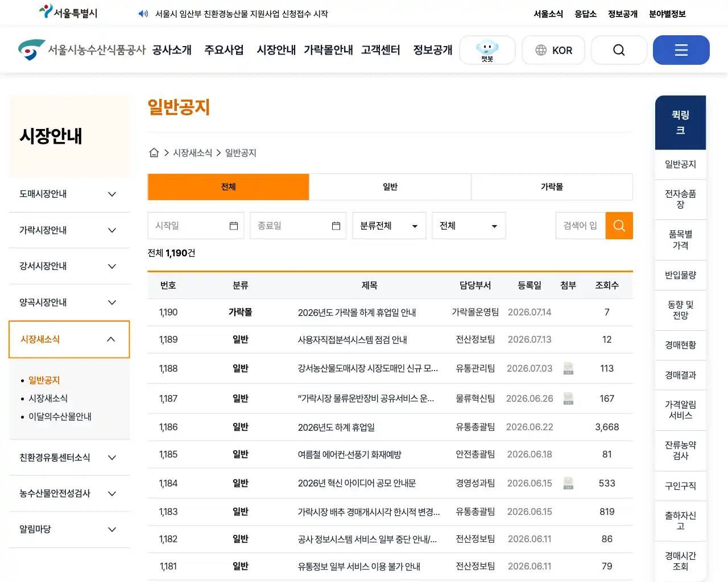Click quick link 전자송품장
This screenshot has width=728, height=582.
[x=681, y=199]
